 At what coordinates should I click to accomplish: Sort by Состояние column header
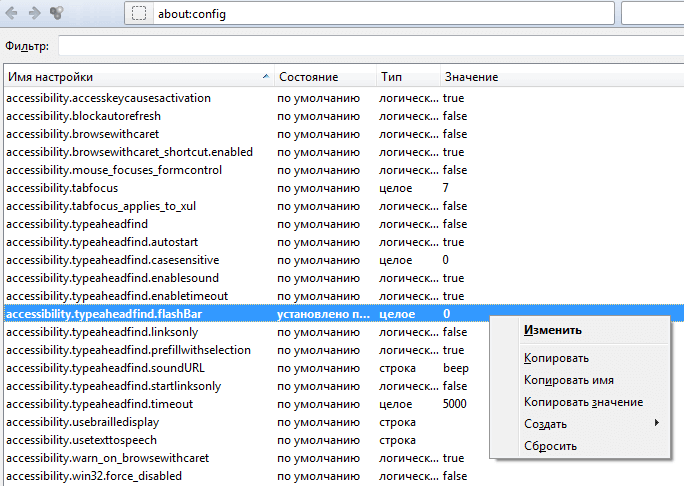[x=324, y=77]
